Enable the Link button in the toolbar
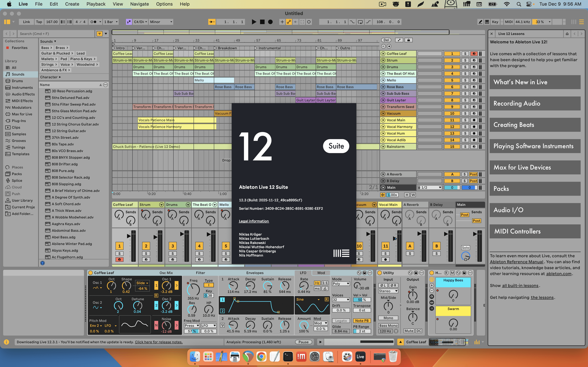The image size is (588, 367). point(26,22)
